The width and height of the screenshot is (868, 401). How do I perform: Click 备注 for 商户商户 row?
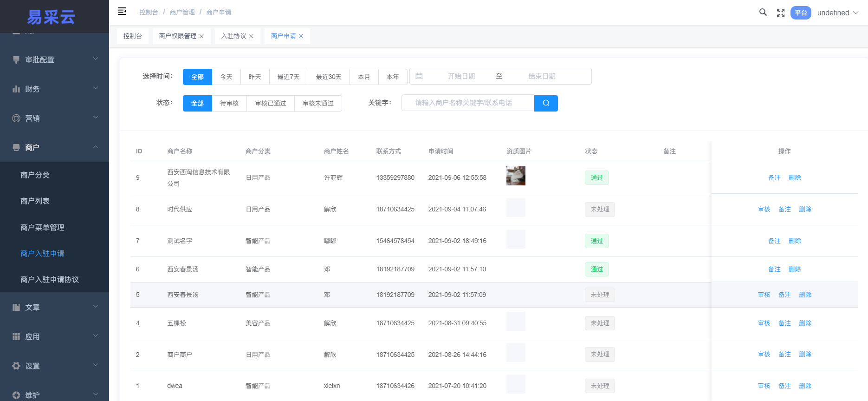click(x=784, y=355)
